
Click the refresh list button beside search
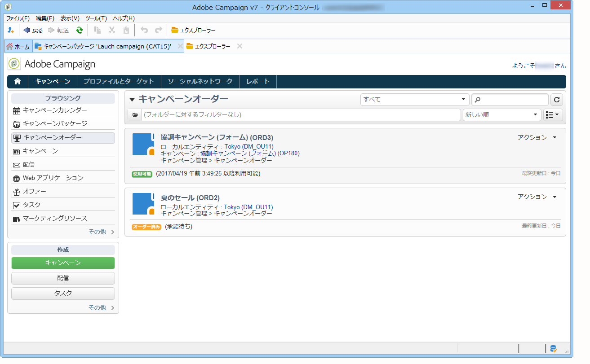click(x=557, y=100)
